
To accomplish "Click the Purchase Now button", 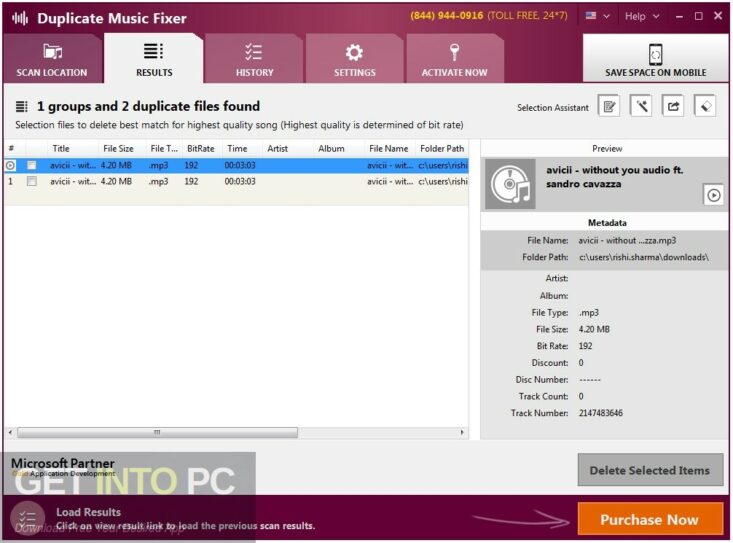I will tap(650, 519).
